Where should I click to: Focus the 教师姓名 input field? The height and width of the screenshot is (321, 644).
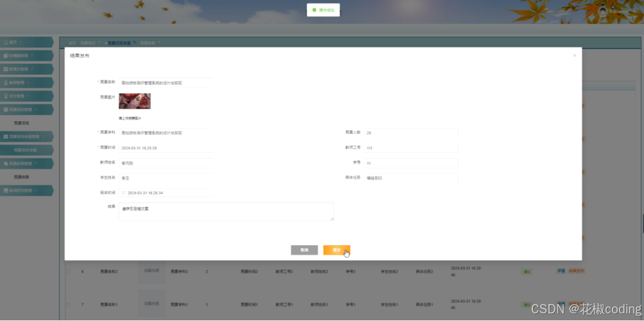[x=166, y=163]
